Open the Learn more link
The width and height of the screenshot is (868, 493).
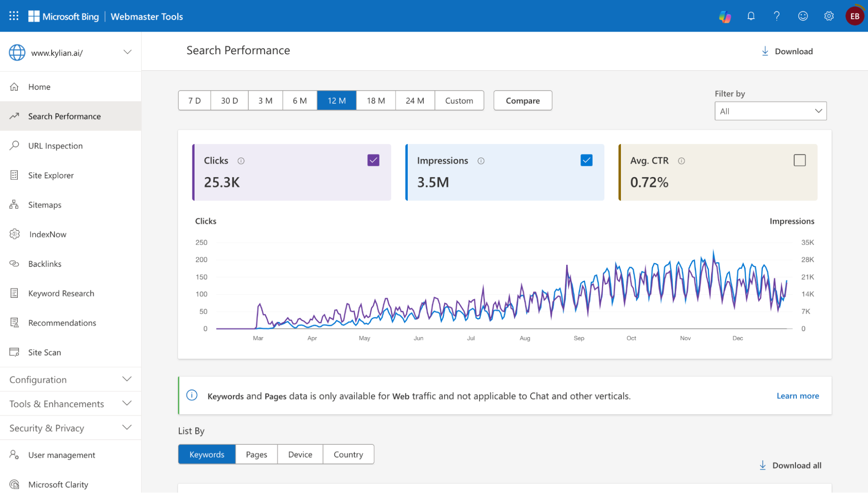(x=797, y=396)
